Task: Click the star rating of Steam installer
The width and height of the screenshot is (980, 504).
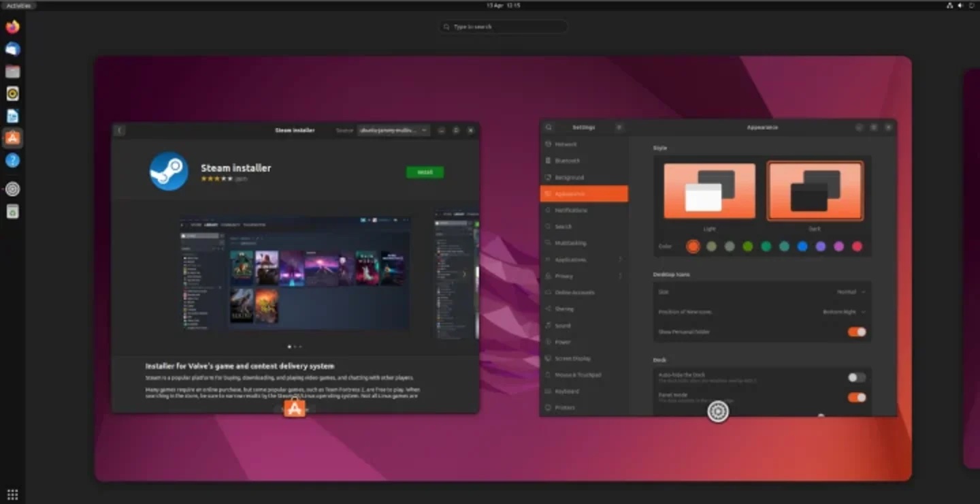Action: (x=216, y=178)
